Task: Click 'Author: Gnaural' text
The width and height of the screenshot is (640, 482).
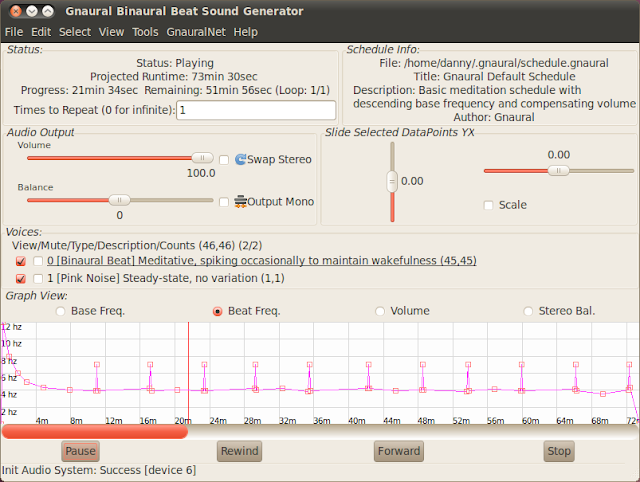Action: click(x=494, y=117)
